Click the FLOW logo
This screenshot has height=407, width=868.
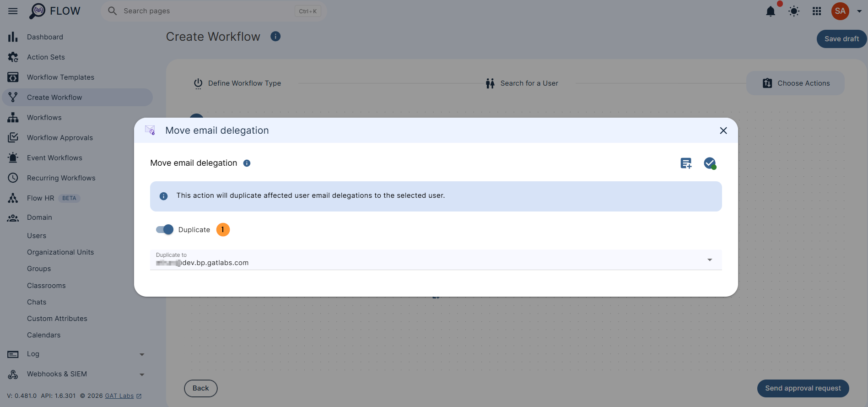click(54, 11)
